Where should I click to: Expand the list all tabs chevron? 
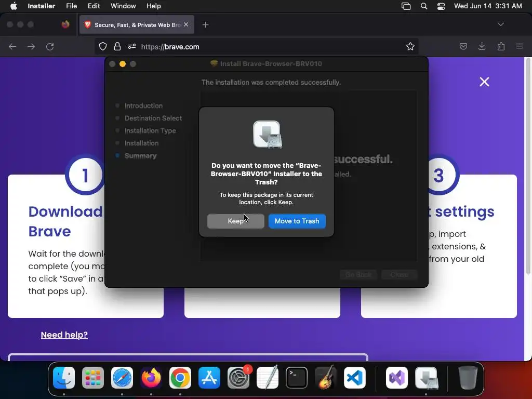pos(500,24)
